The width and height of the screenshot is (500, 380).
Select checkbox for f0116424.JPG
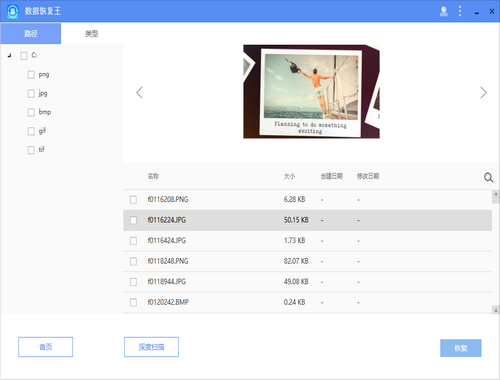[x=133, y=241]
